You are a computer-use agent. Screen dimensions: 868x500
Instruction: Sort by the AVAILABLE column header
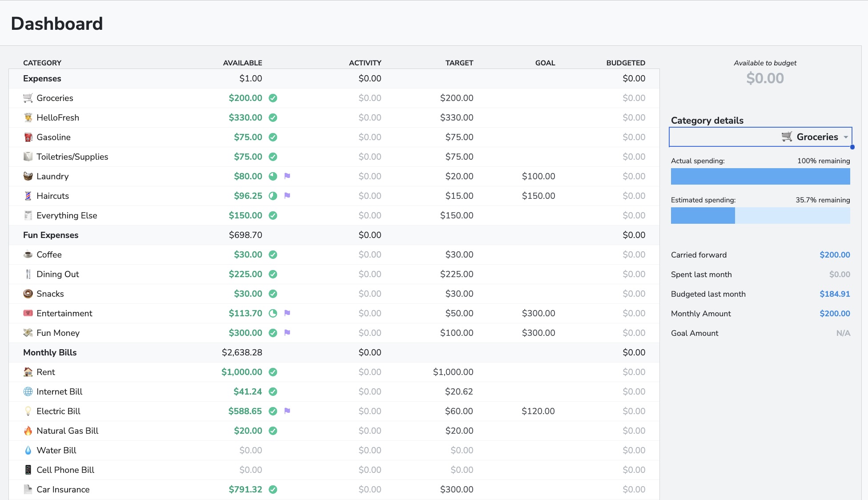(x=242, y=63)
